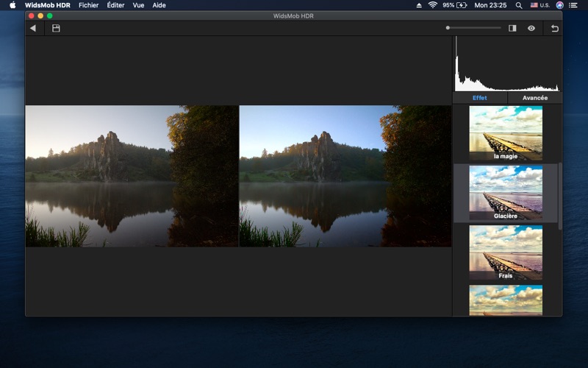Open the Apple menu

tap(12, 5)
